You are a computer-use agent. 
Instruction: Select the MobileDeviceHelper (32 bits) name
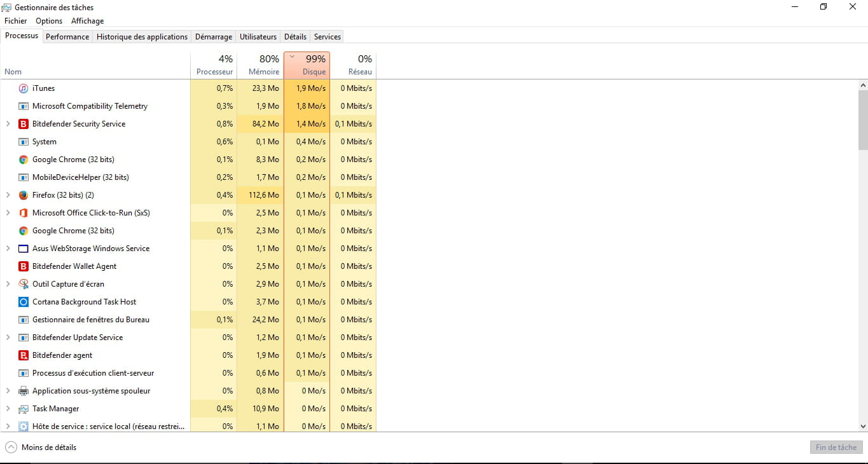(81, 177)
